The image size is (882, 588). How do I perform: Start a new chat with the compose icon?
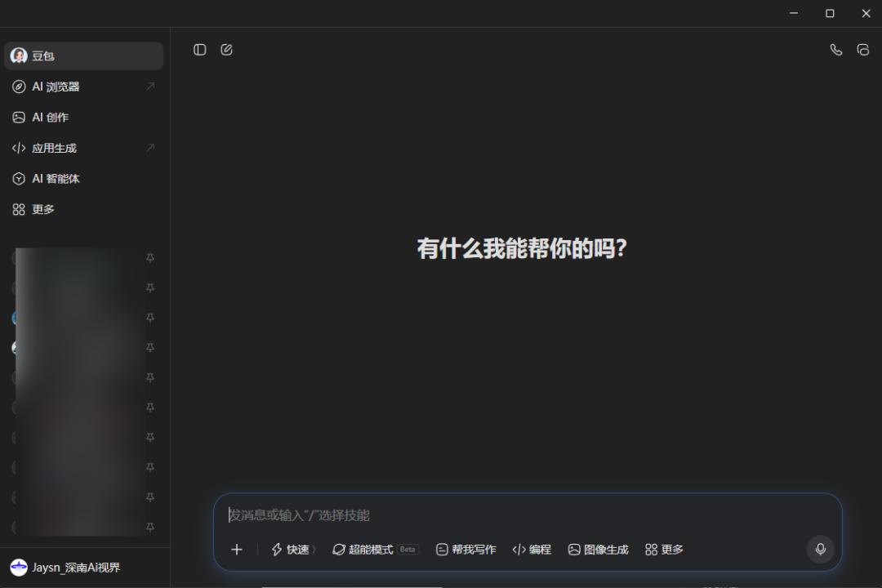226,49
